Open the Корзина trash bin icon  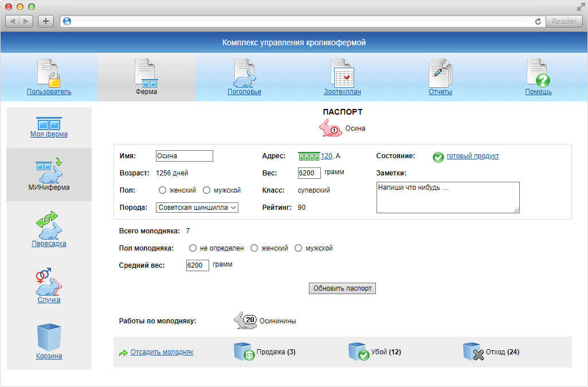[x=49, y=337]
